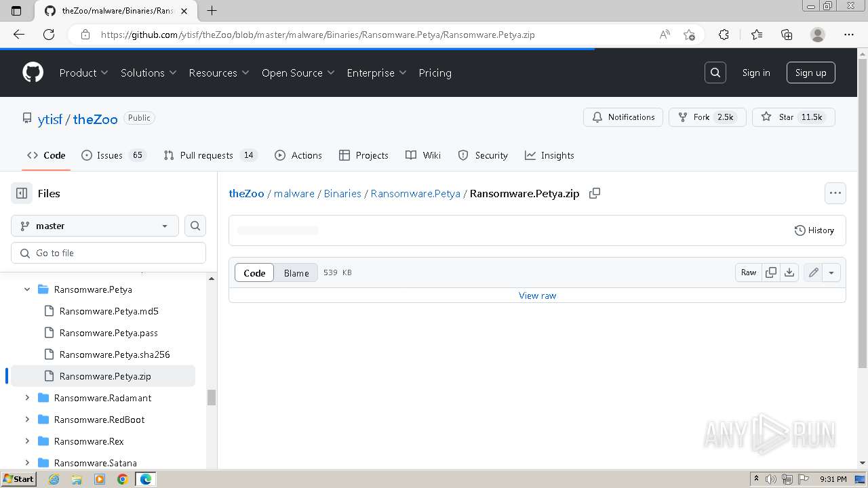Select Ransomware.Petya.md5 in file tree
This screenshot has width=868, height=488.
pyautogui.click(x=108, y=311)
